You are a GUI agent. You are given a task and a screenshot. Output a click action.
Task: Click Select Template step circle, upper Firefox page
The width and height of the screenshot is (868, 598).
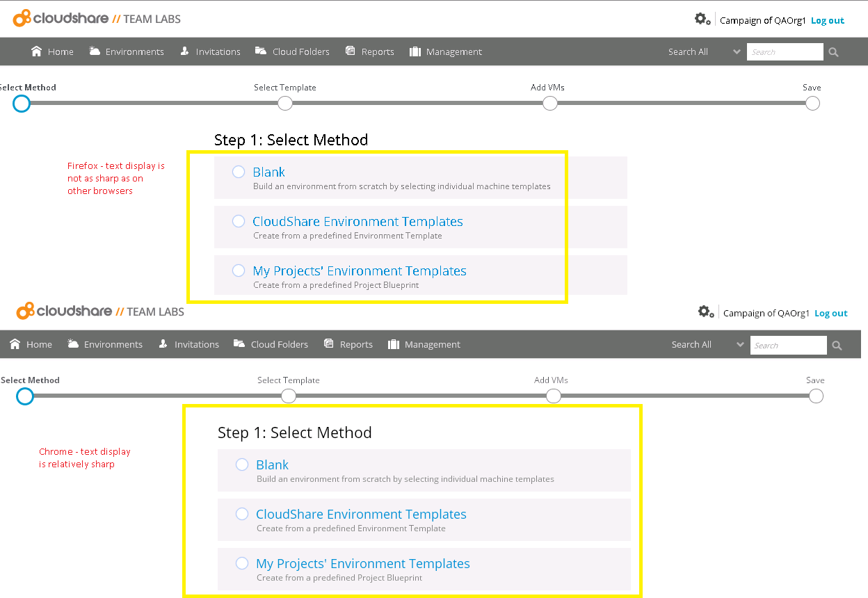(x=285, y=104)
